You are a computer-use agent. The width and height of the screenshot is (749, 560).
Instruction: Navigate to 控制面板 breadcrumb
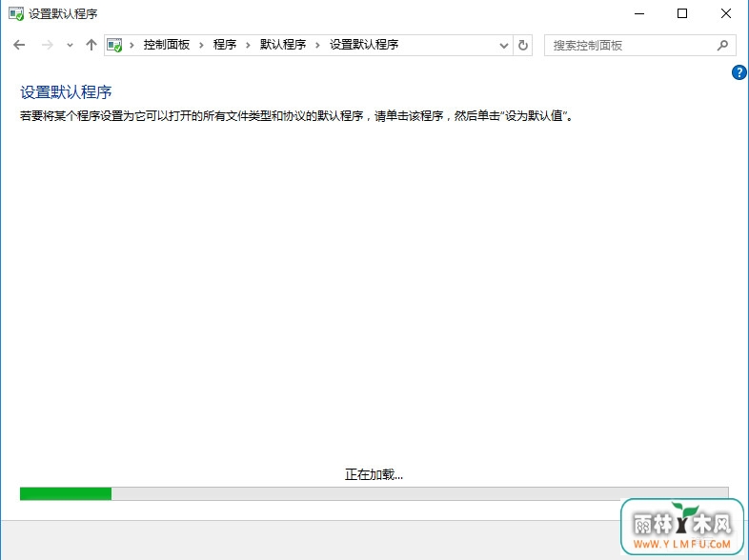click(167, 45)
